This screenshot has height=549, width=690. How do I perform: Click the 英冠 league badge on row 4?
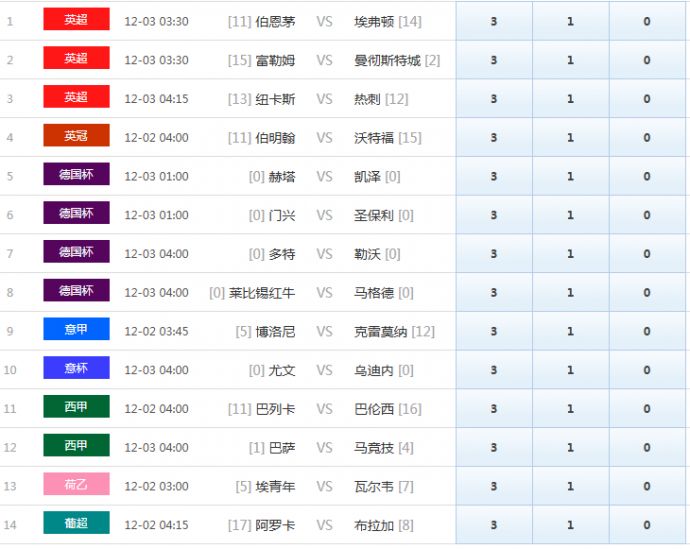click(x=76, y=136)
